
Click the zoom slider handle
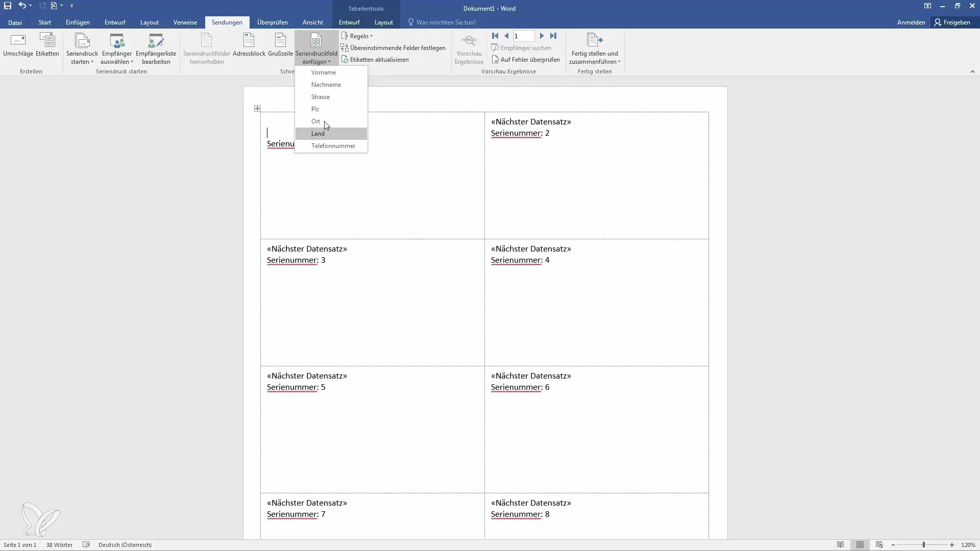(x=923, y=545)
